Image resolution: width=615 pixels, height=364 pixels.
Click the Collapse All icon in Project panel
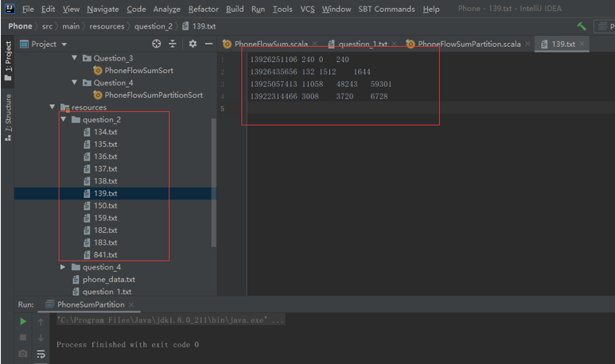[x=173, y=44]
